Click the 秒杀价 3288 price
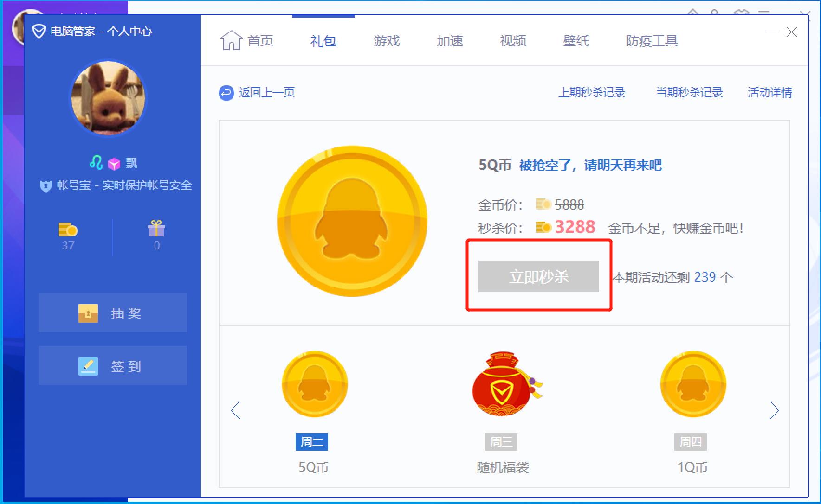Image resolution: width=821 pixels, height=504 pixels. click(x=575, y=227)
